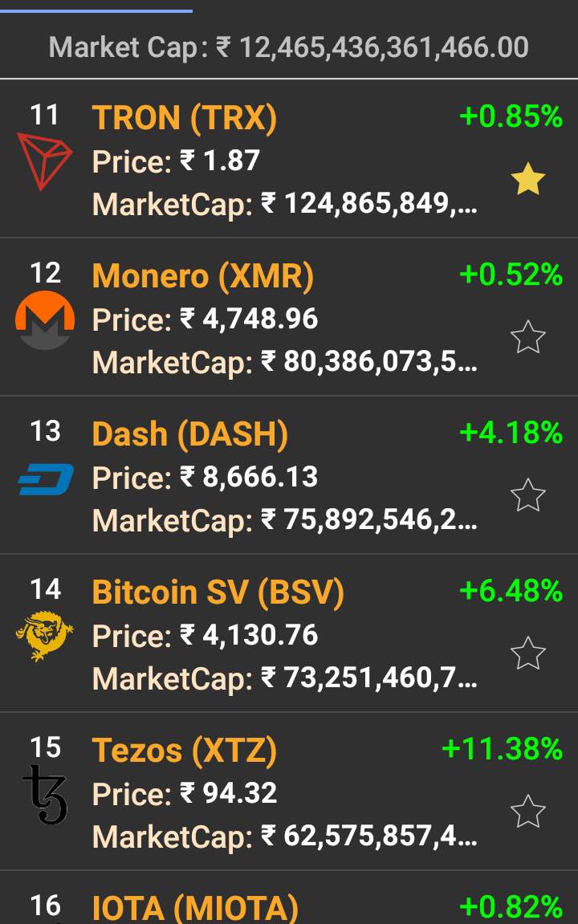Open Bitcoin SV (BSV) details
The image size is (578, 924).
click(x=218, y=592)
